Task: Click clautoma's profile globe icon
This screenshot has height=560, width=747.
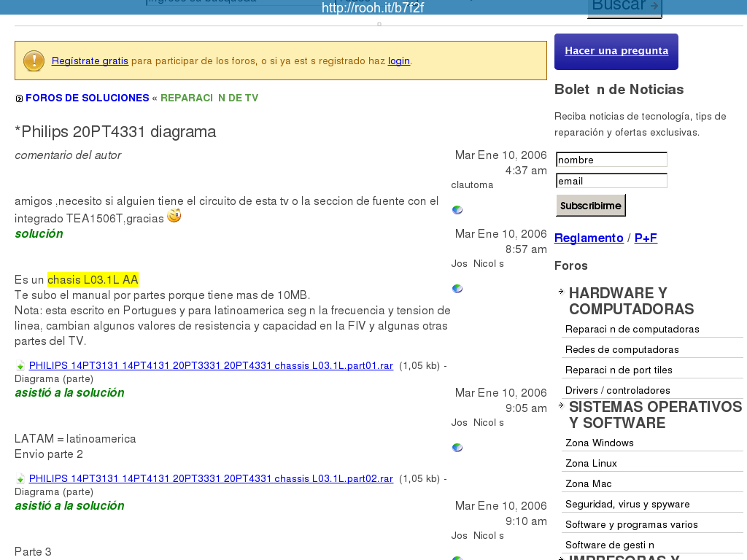Action: [x=457, y=210]
